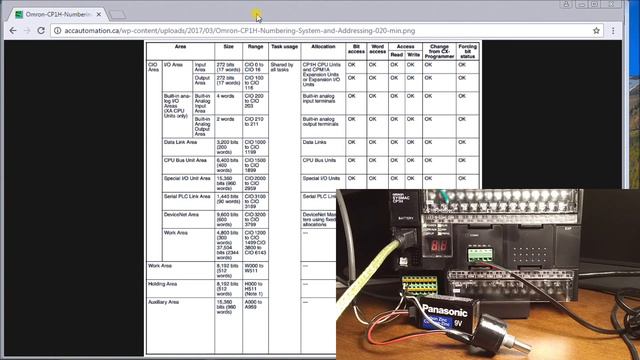Click 'CIO 1000 to CIO 1199' range cell

[255, 147]
